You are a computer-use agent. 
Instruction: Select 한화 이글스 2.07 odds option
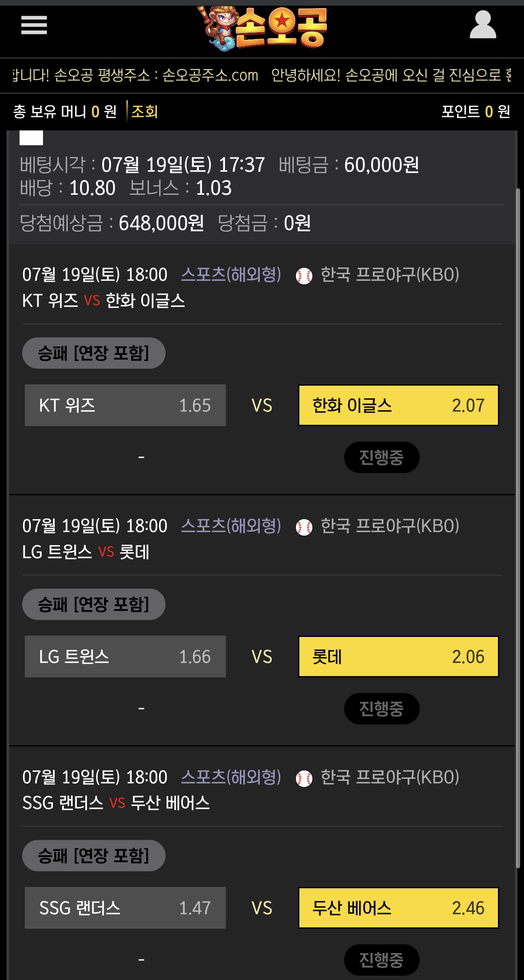pyautogui.click(x=398, y=405)
